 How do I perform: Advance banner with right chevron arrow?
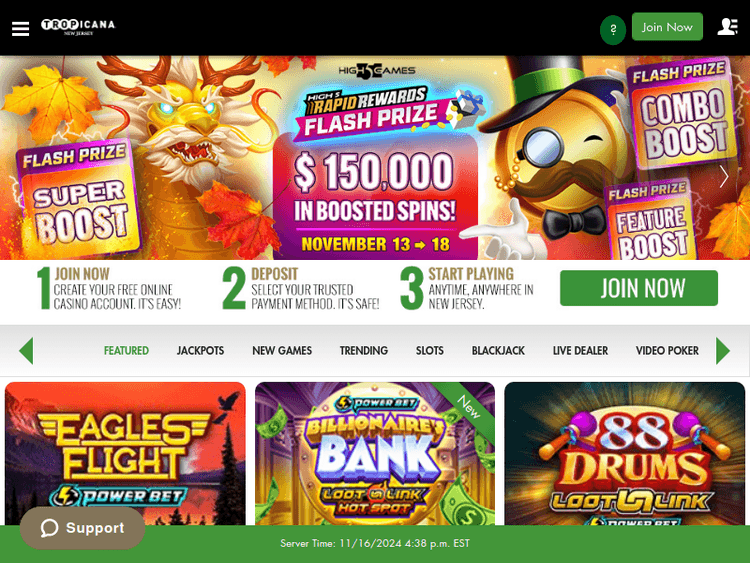[x=724, y=177]
